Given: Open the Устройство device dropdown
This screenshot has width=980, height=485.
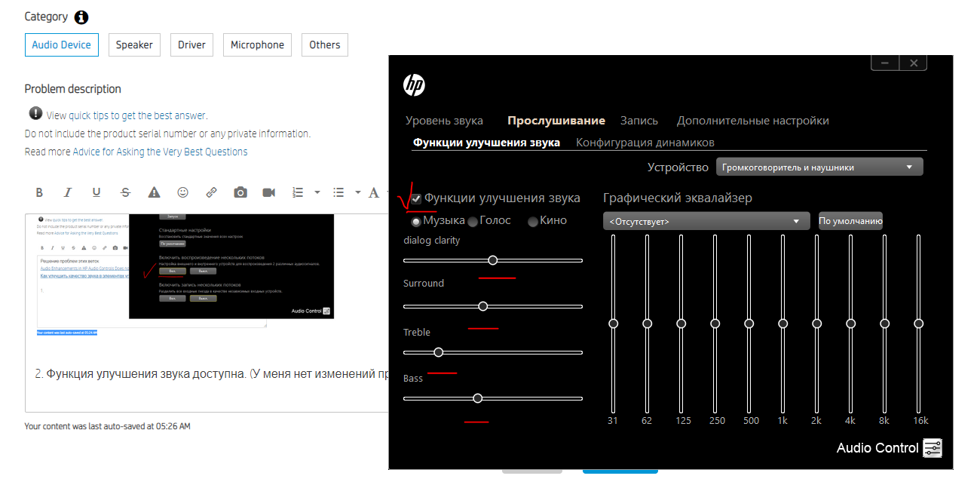Looking at the screenshot, I should tap(819, 167).
